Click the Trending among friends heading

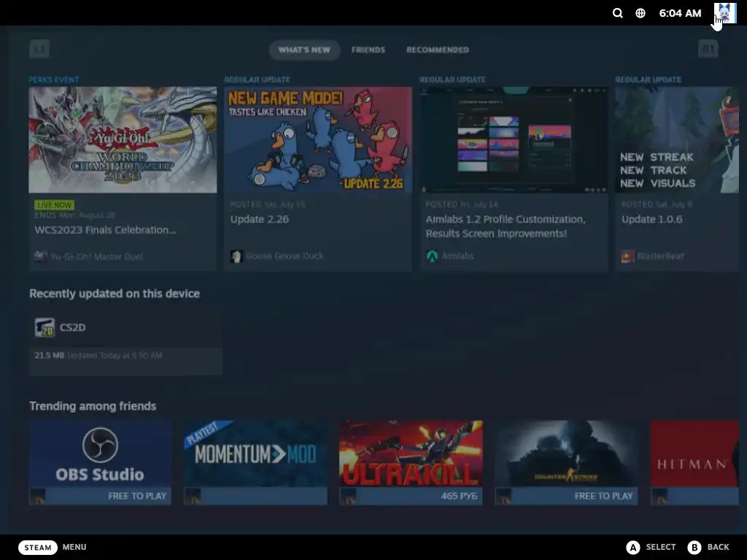coord(93,406)
